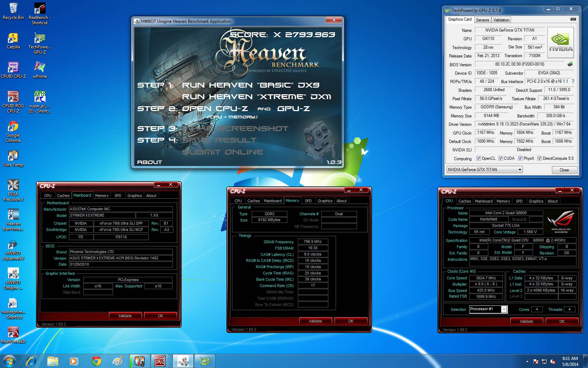This screenshot has width=588, height=368.
Task: Click the motherboard Model field STRIKER II EXTREME
Action: pos(102,215)
